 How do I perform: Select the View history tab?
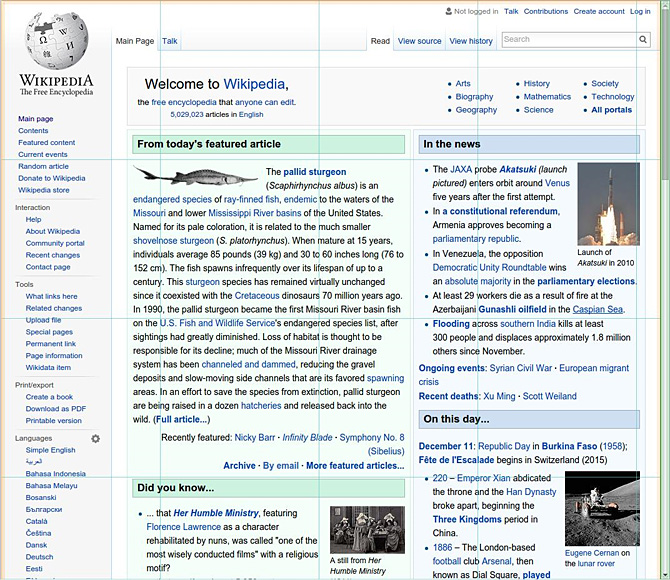click(x=471, y=41)
